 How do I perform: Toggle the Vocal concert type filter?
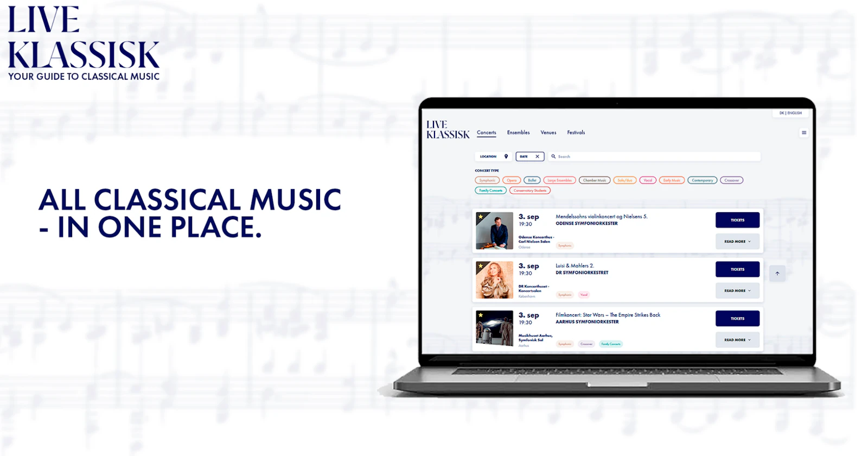click(x=648, y=180)
